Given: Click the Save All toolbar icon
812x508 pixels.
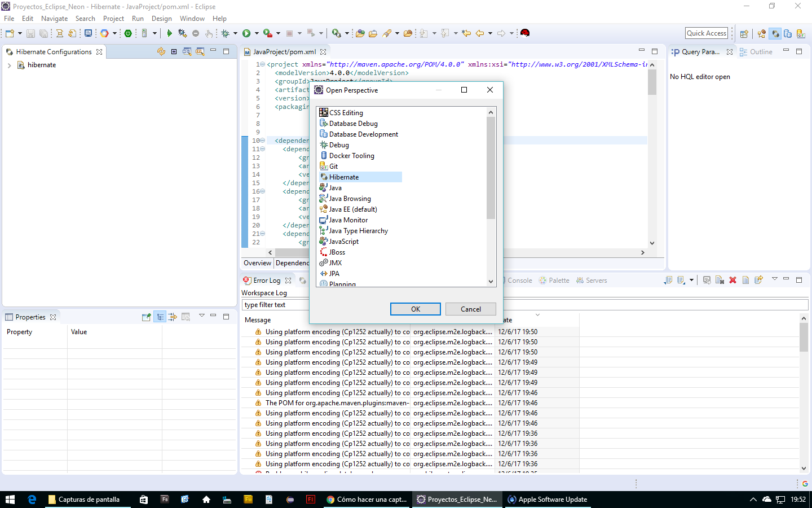Looking at the screenshot, I should [x=43, y=33].
